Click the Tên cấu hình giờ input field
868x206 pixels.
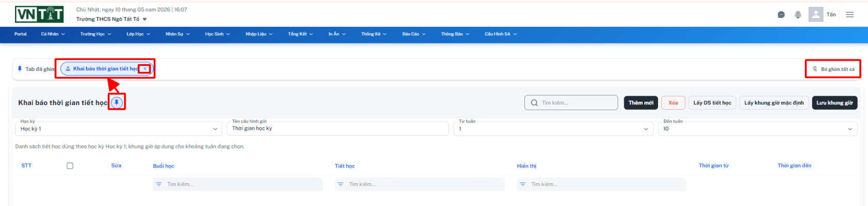click(x=337, y=128)
